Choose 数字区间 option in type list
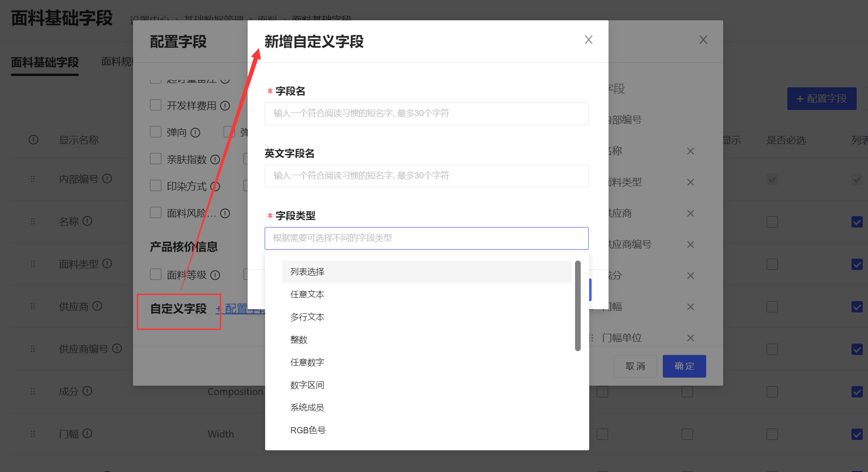This screenshot has height=472, width=868. [307, 385]
